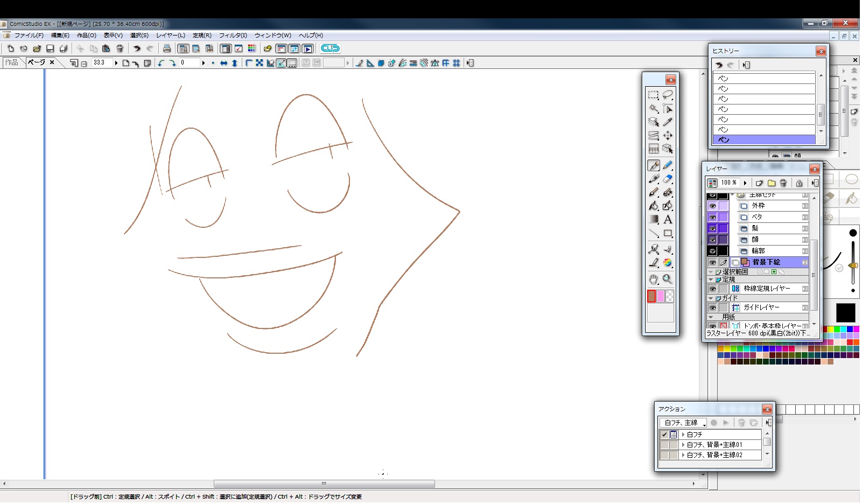Viewport: 862px width, 504px height.
Task: Select the 輪郭 layer
Action: pyautogui.click(x=772, y=251)
